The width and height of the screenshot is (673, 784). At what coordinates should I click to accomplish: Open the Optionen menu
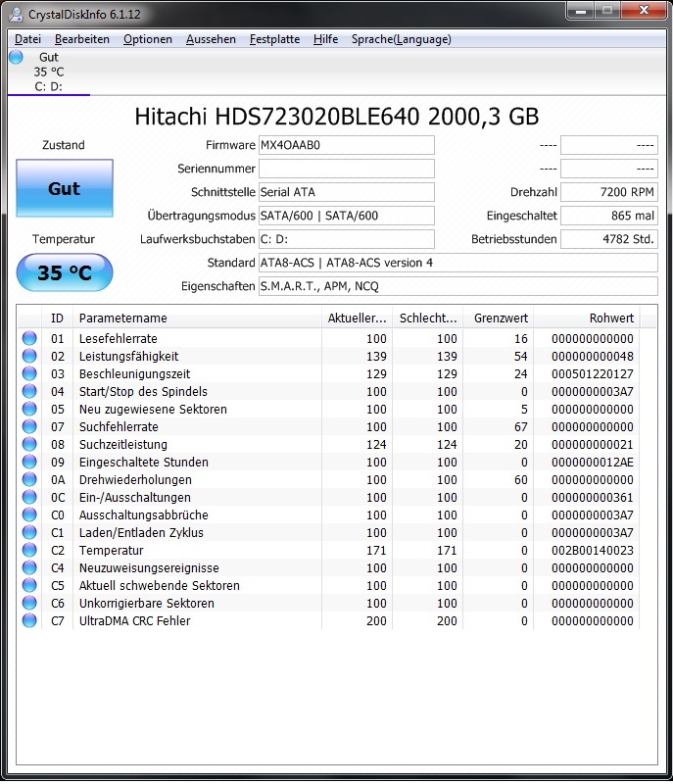[147, 39]
